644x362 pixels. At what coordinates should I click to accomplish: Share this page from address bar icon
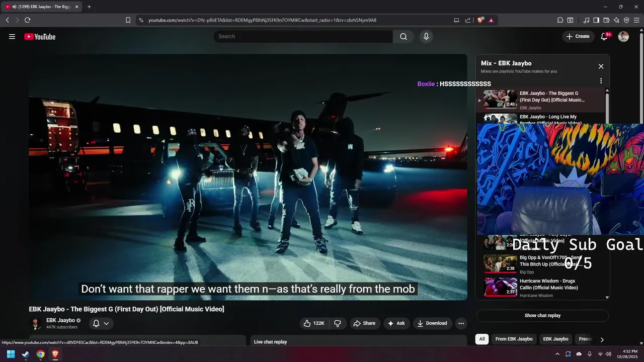468,20
